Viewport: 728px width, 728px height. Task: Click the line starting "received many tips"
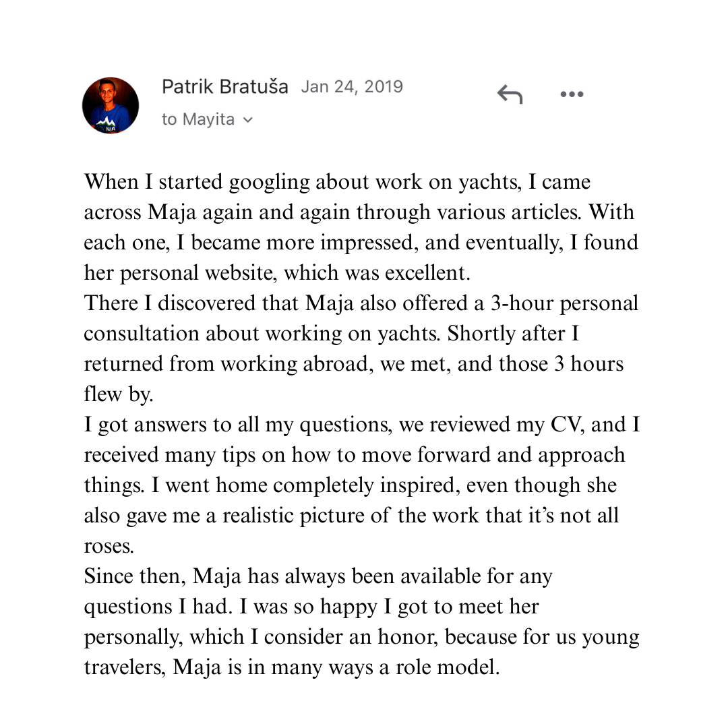pyautogui.click(x=354, y=455)
